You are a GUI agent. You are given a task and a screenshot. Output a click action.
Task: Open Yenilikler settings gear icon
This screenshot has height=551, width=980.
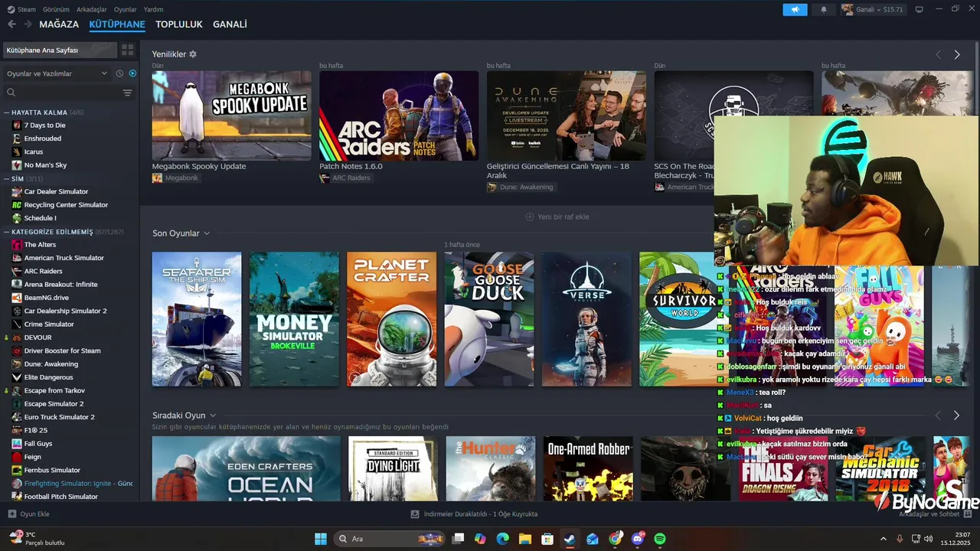pyautogui.click(x=193, y=54)
